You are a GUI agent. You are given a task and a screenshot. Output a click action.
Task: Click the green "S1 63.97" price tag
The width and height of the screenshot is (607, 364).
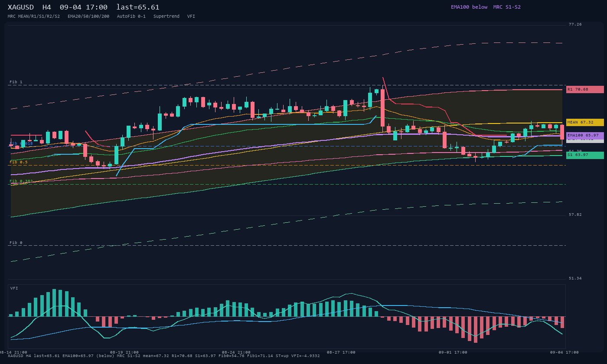click(585, 155)
